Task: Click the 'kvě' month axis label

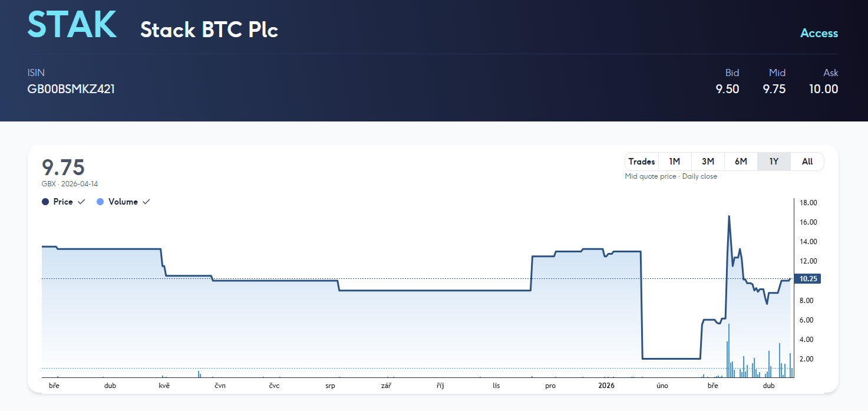Action: coord(164,386)
